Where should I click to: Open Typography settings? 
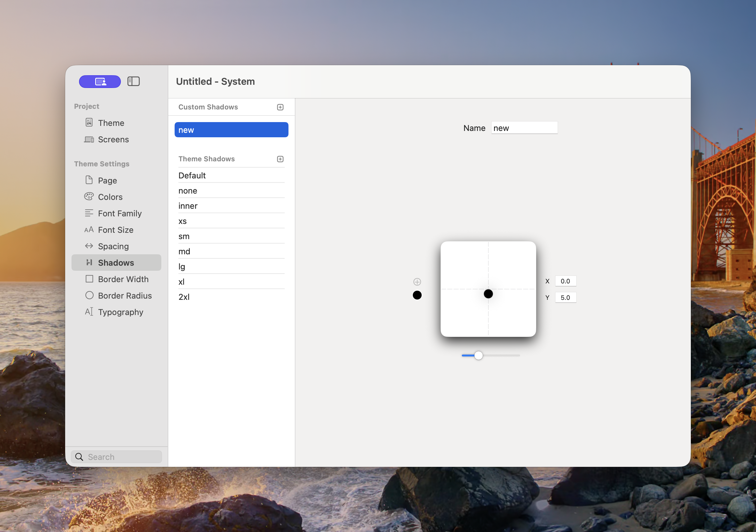pyautogui.click(x=116, y=312)
